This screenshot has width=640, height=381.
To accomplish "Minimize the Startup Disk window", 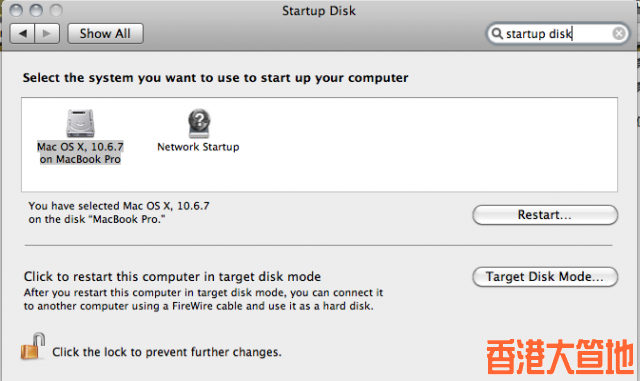I will 36,10.
